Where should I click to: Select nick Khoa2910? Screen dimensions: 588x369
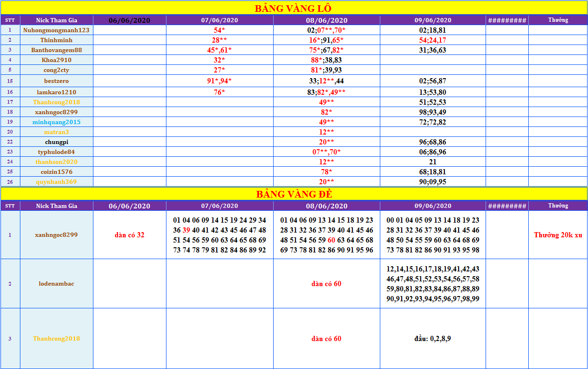point(56,60)
